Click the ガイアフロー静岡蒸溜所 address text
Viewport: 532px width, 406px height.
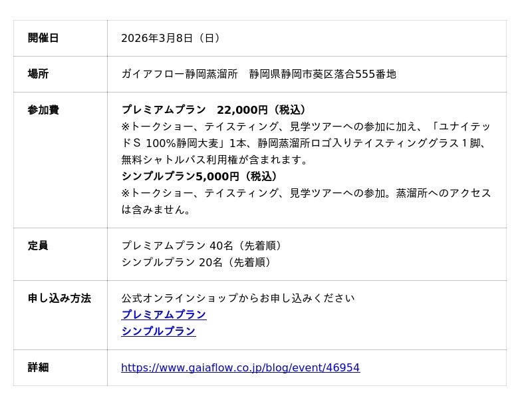coord(258,74)
